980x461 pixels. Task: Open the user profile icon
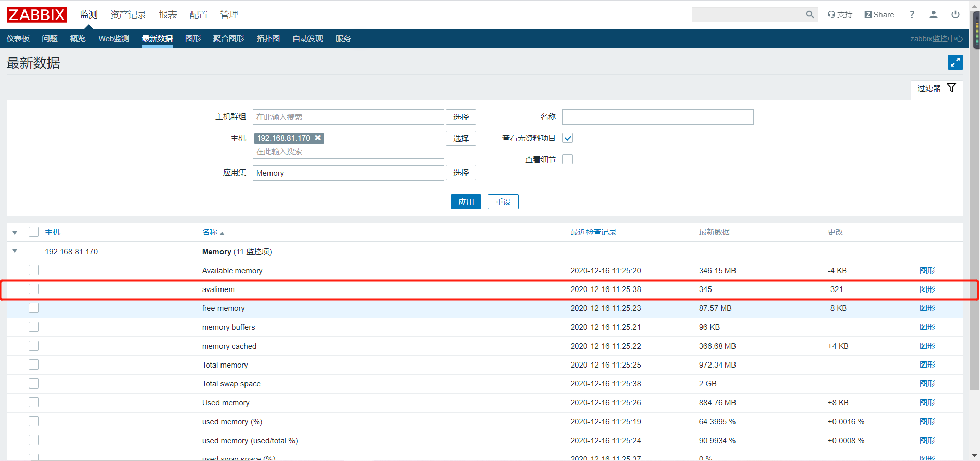coord(934,15)
